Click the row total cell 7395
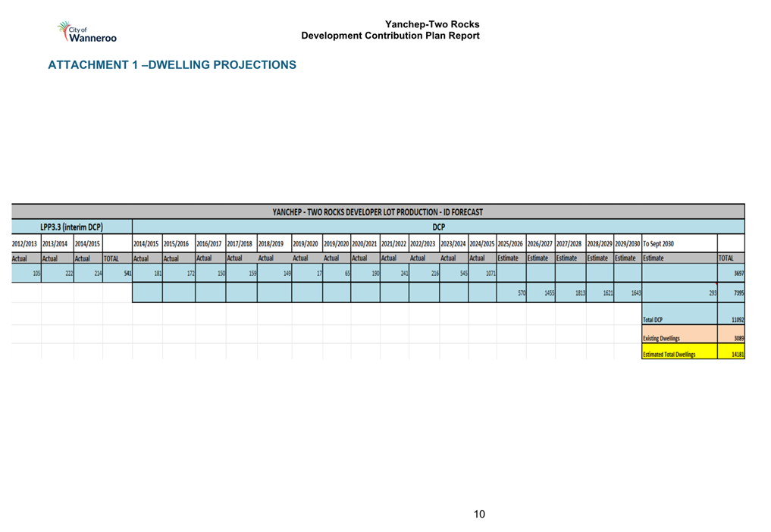This screenshot has height=532, width=771. point(730,293)
